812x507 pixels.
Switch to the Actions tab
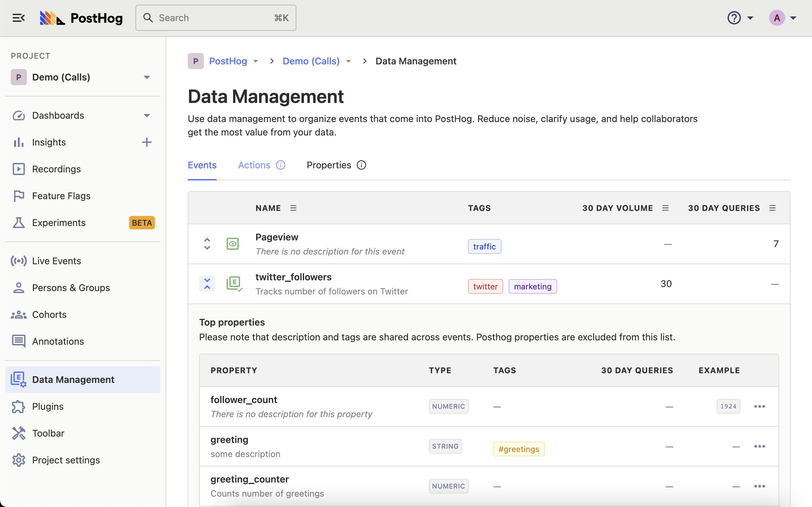point(254,165)
